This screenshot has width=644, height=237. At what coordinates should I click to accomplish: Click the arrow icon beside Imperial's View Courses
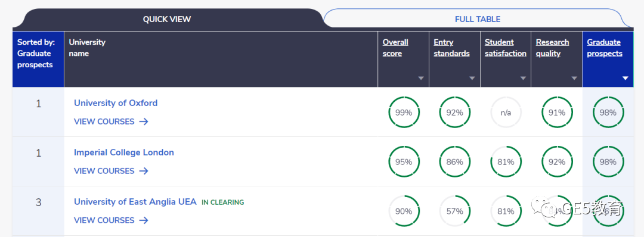[143, 170]
